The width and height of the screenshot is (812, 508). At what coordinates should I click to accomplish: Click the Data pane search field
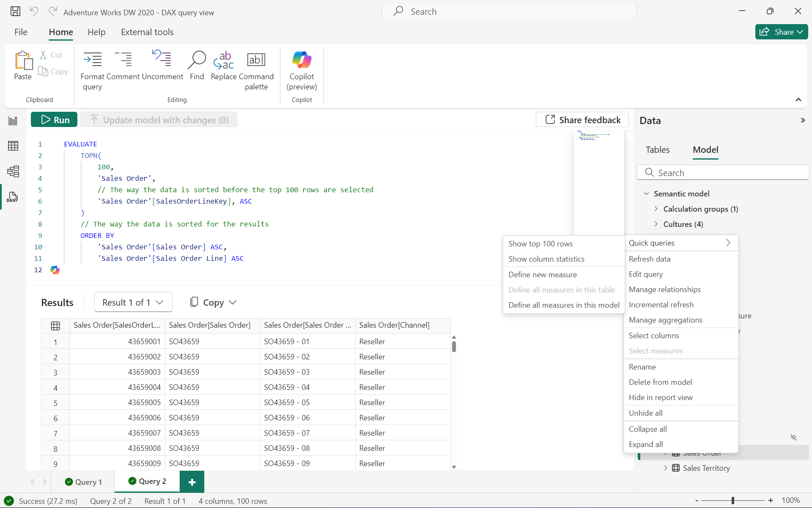coord(723,173)
